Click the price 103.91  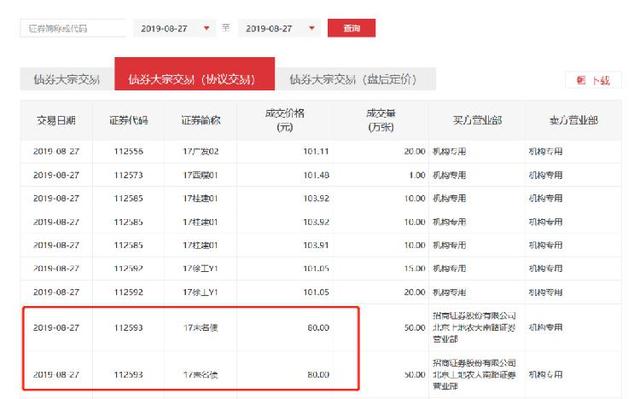316,245
